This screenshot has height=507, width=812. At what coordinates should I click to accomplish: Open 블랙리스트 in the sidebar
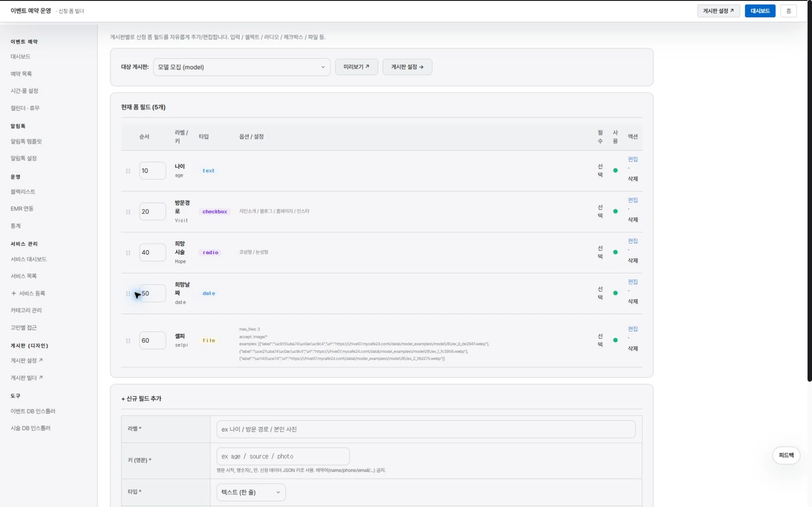point(23,191)
